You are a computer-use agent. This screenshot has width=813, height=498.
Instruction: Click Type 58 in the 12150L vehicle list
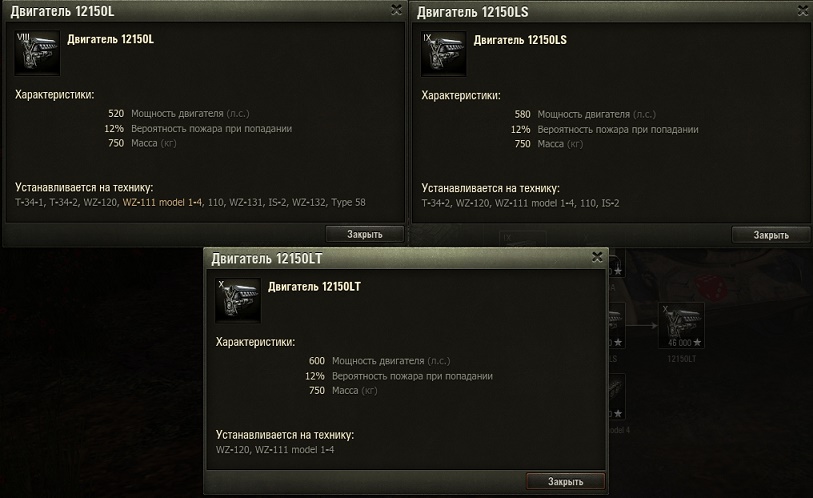click(348, 202)
